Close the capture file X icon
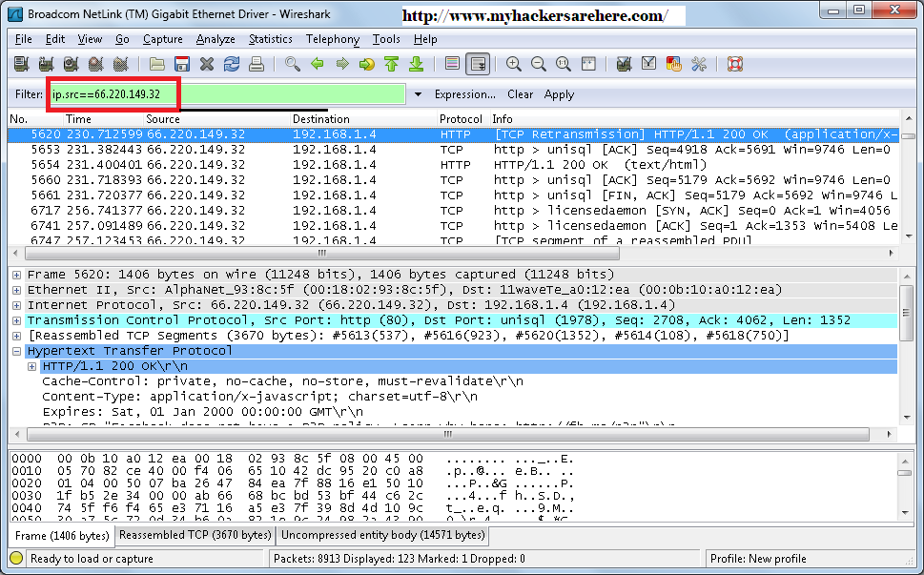924x575 pixels. coord(207,64)
